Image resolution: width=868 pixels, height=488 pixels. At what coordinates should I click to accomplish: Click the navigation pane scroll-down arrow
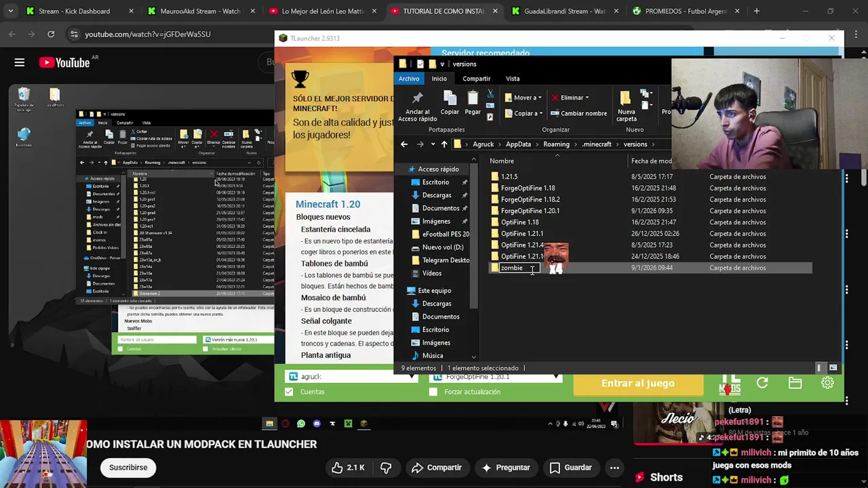click(473, 357)
